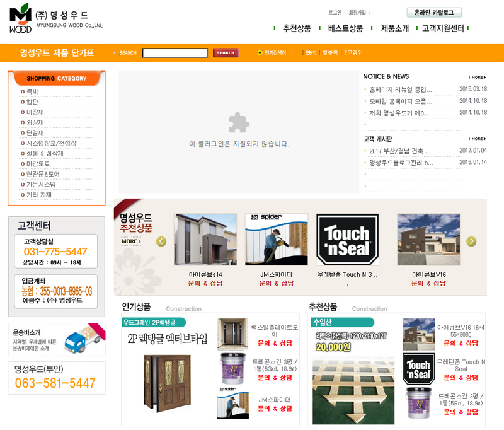The width and height of the screenshot is (504, 430).
Task: Click the 명성우드 제품 단가표 banner
Action: click(57, 53)
